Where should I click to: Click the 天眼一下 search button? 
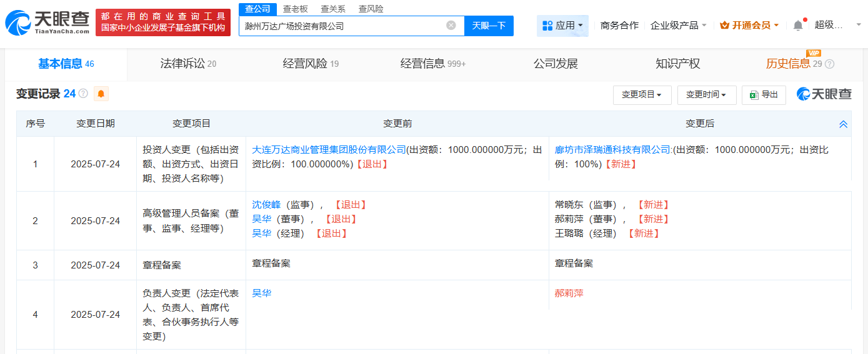pyautogui.click(x=489, y=26)
